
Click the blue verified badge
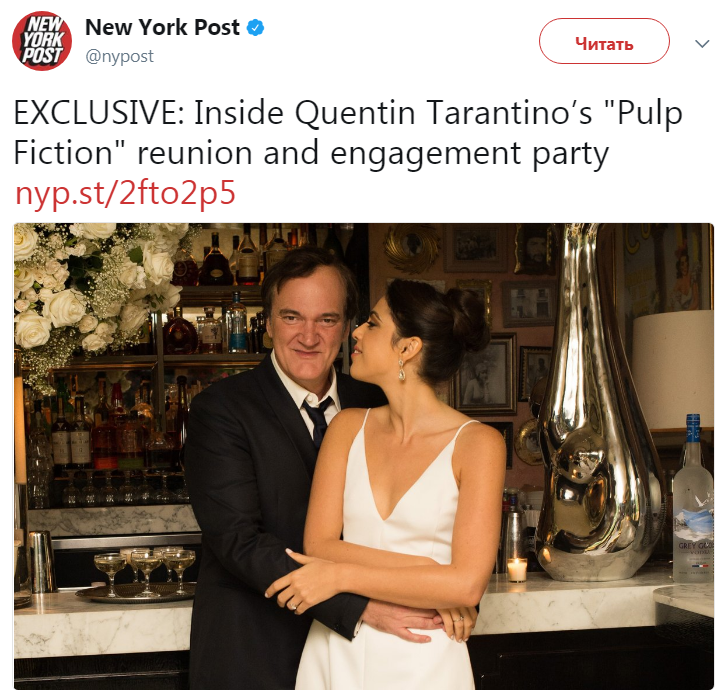tap(255, 28)
